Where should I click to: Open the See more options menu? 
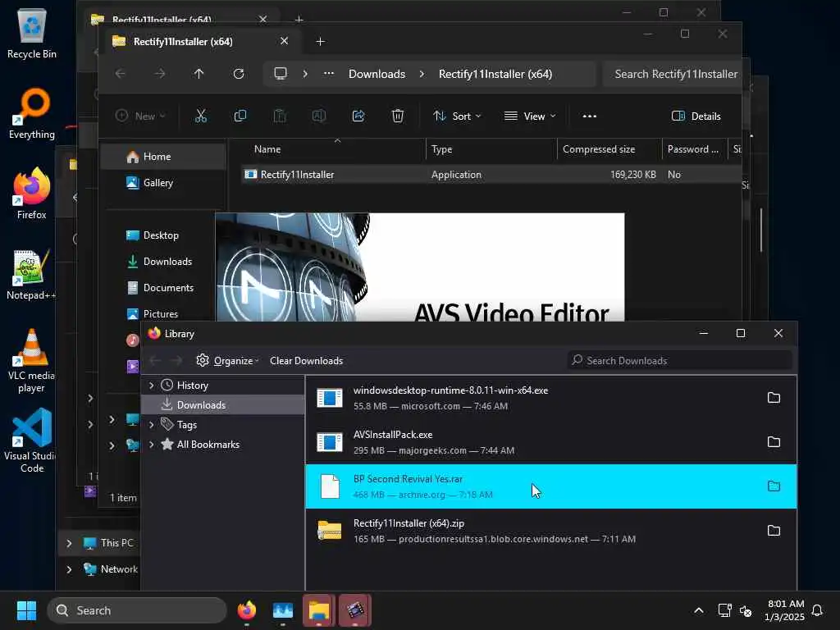(x=589, y=116)
